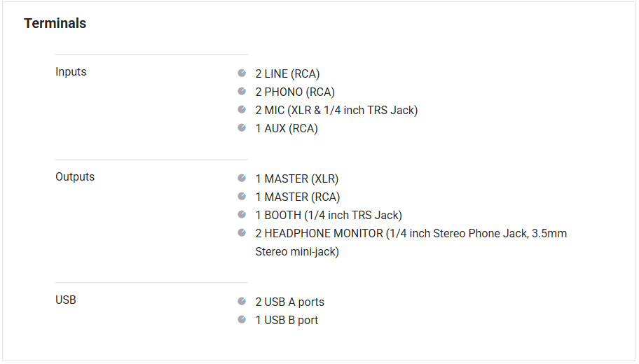Image resolution: width=639 pixels, height=364 pixels.
Task: Select the bullet next to 2 USB A ports
Action: (242, 302)
